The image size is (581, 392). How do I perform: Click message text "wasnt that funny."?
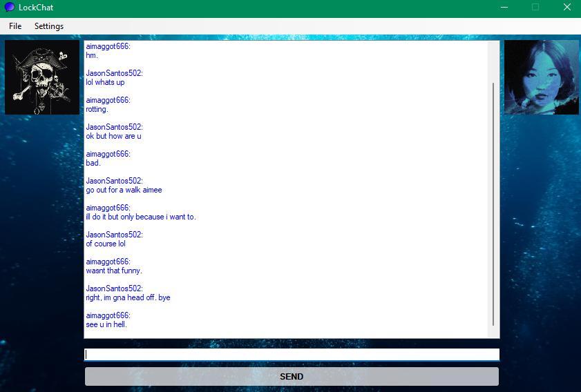click(x=114, y=271)
